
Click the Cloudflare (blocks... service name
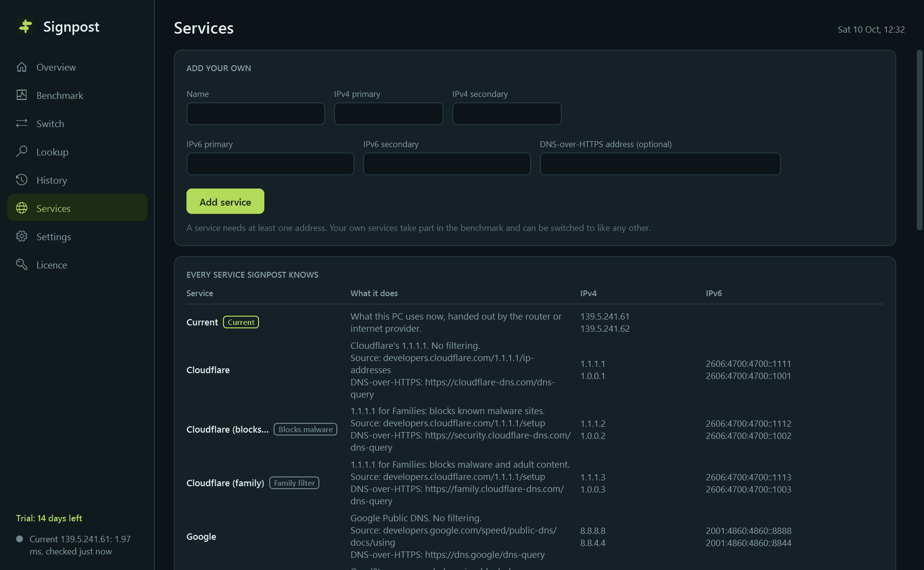[x=227, y=429]
